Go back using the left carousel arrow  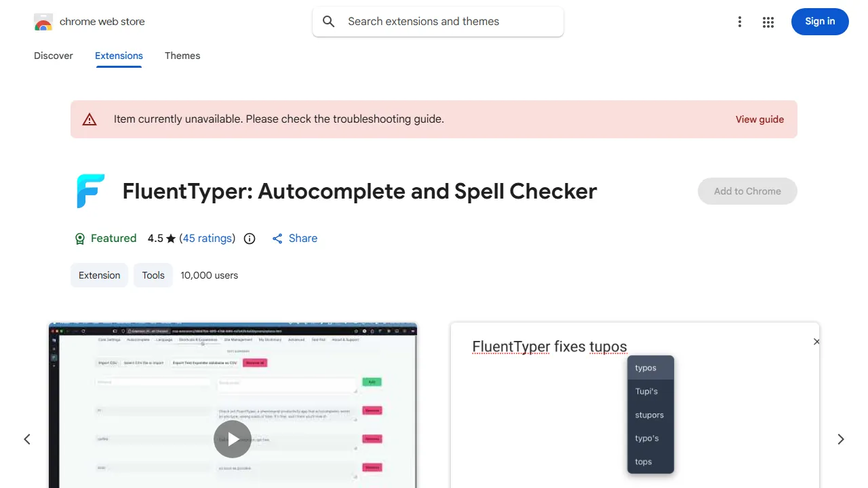[27, 439]
